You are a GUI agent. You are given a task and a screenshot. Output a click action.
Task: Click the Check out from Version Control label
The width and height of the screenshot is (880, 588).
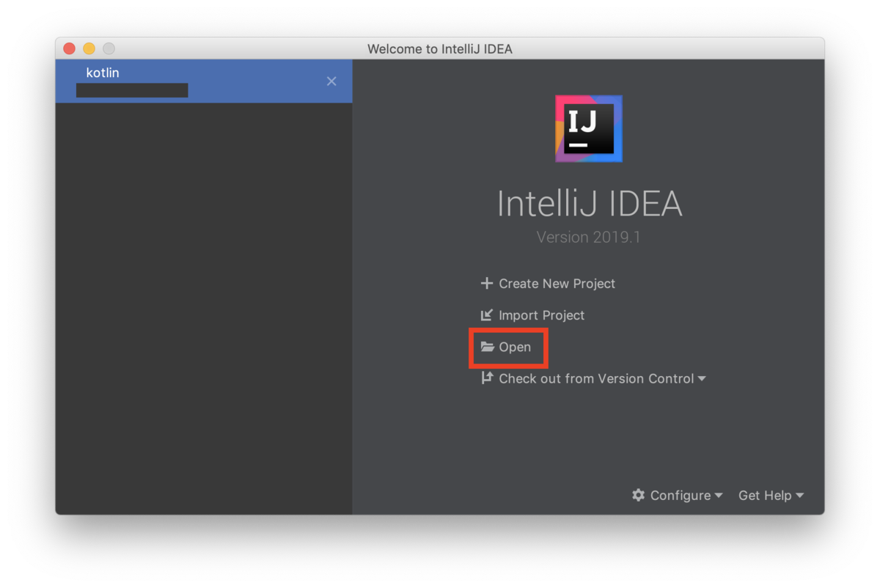coord(596,378)
